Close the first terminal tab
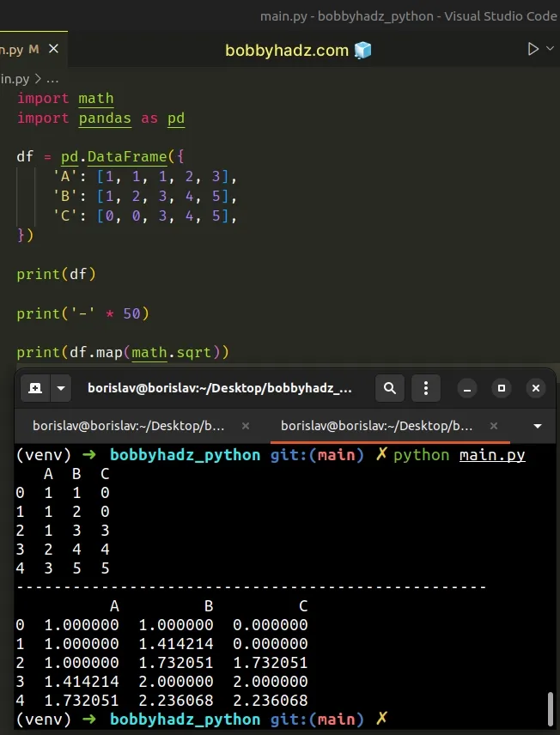Viewport: 560px width, 735px height. [x=246, y=426]
